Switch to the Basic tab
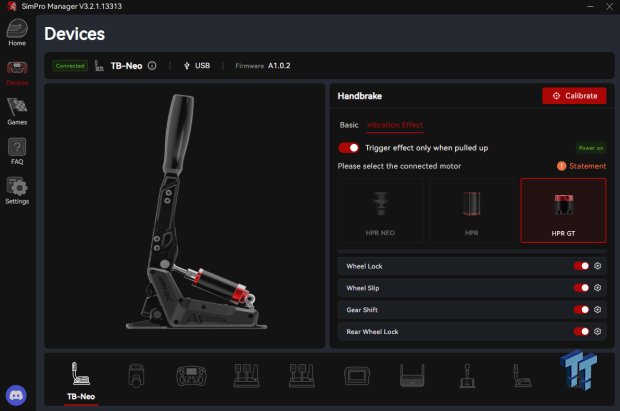 349,125
